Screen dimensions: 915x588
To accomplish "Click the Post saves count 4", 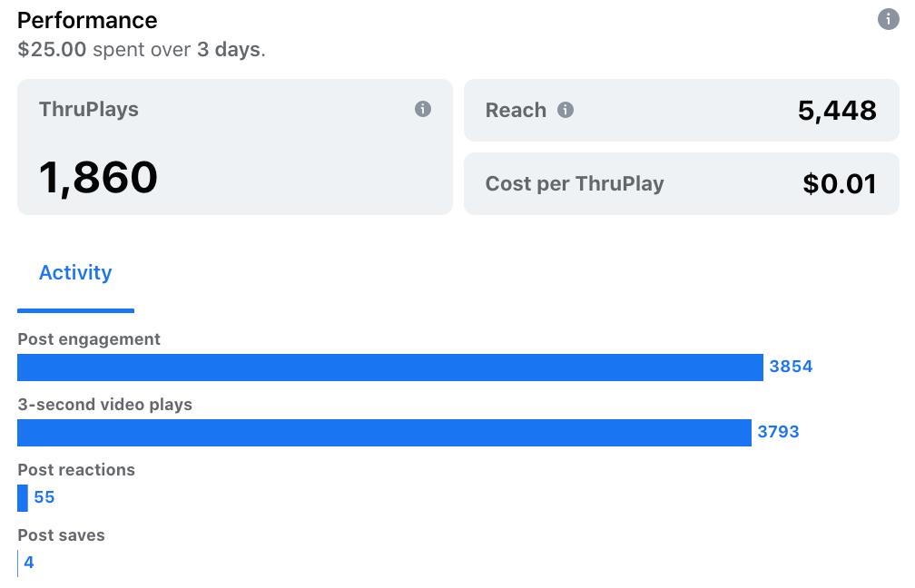I will point(29,563).
